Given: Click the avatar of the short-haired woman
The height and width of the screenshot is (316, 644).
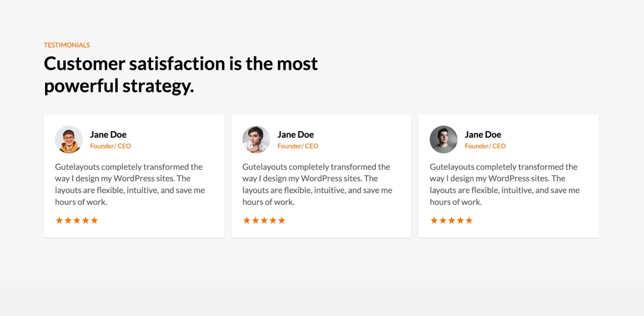Looking at the screenshot, I should pos(256,140).
